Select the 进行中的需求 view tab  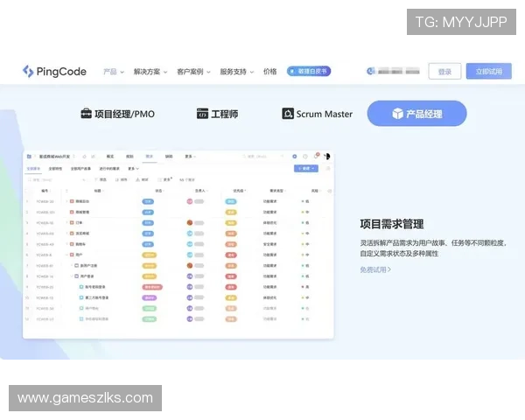pyautogui.click(x=109, y=169)
